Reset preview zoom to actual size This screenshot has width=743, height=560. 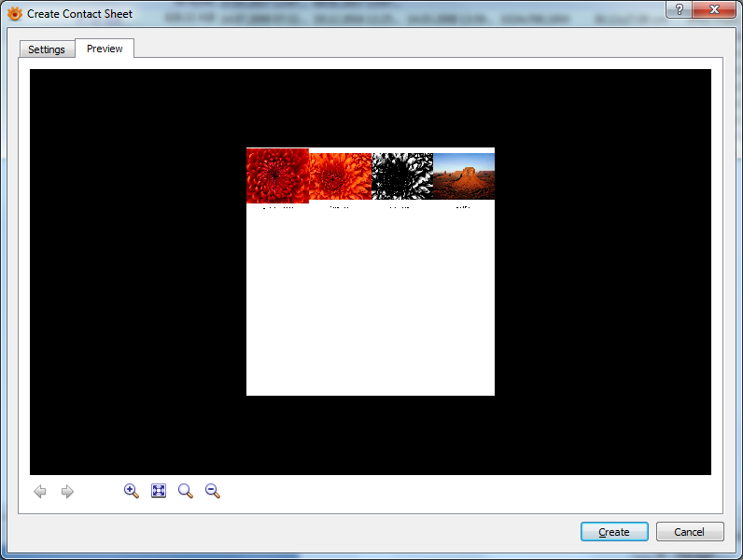185,491
